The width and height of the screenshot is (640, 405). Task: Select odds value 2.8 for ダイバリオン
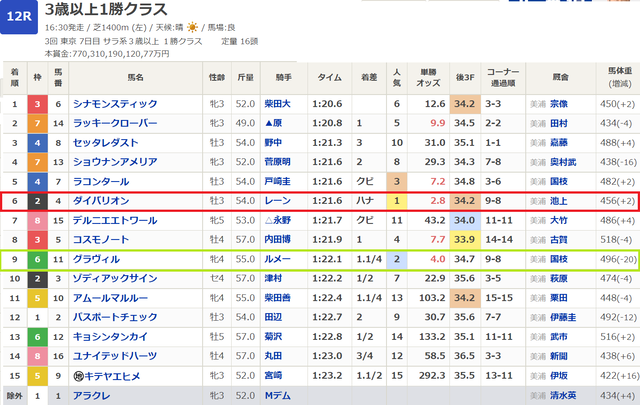pyautogui.click(x=438, y=201)
